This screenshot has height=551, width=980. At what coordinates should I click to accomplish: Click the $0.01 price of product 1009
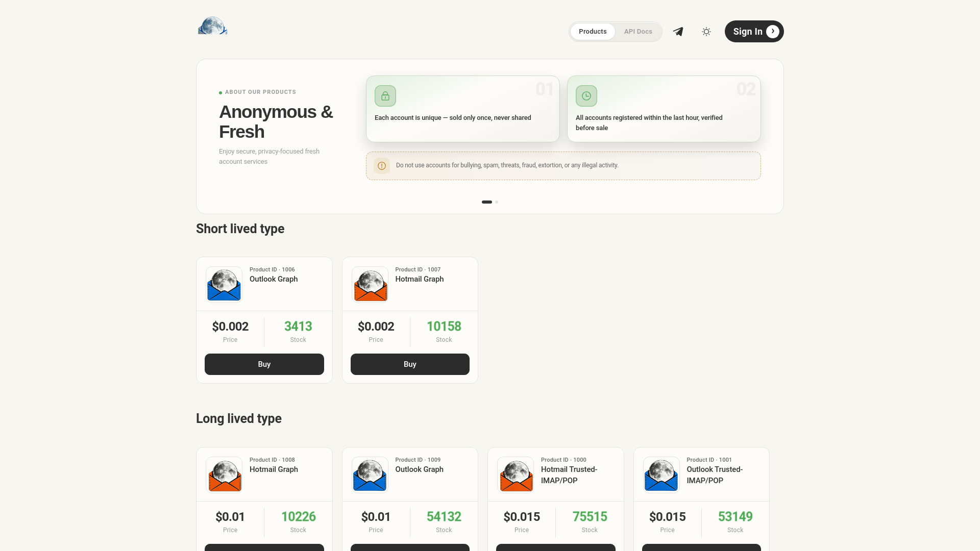click(376, 517)
